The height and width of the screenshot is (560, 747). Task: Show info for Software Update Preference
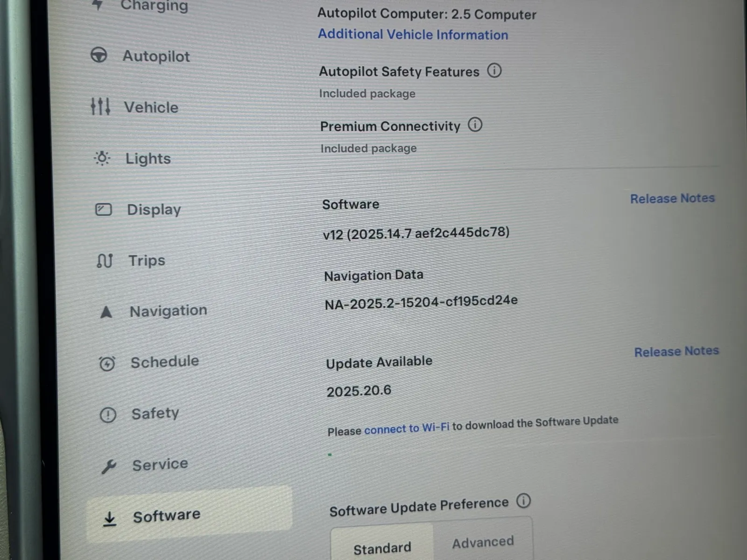(523, 501)
